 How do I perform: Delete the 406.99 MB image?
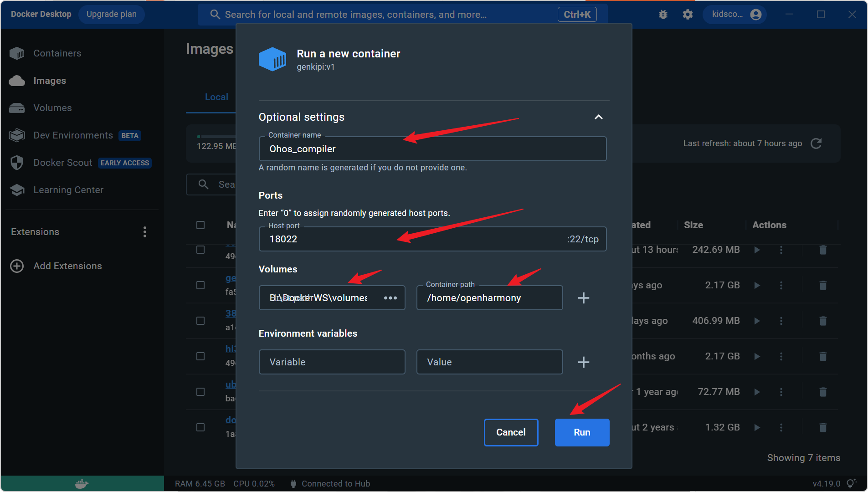[x=823, y=321]
